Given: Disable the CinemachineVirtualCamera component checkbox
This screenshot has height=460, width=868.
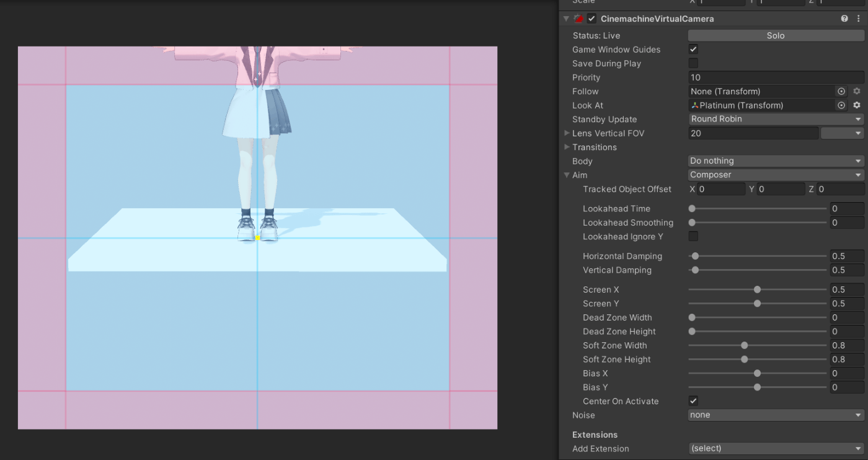Looking at the screenshot, I should pos(591,19).
